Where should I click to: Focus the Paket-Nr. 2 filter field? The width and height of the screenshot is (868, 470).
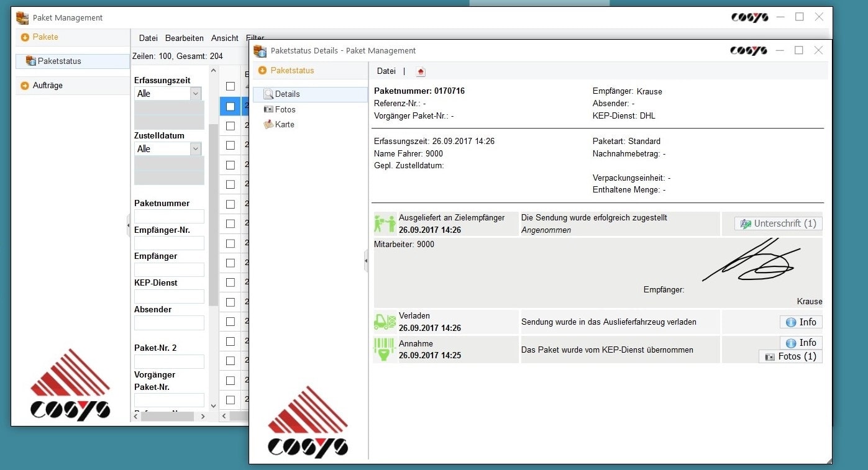pos(169,361)
